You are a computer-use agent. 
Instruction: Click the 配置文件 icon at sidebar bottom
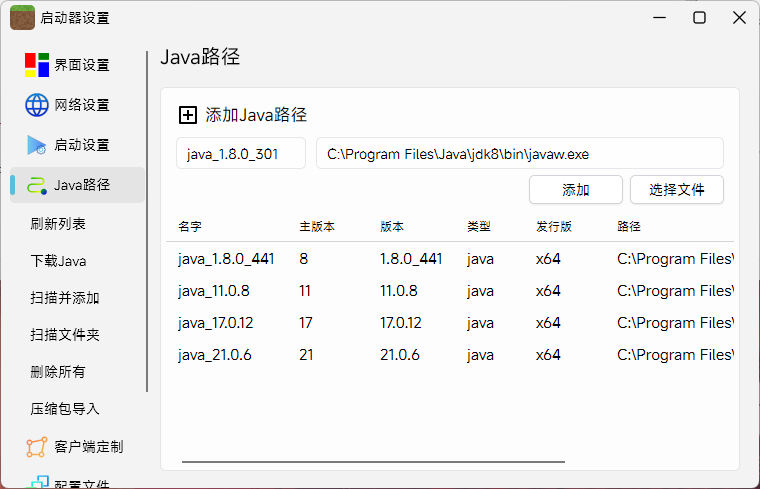pyautogui.click(x=39, y=482)
